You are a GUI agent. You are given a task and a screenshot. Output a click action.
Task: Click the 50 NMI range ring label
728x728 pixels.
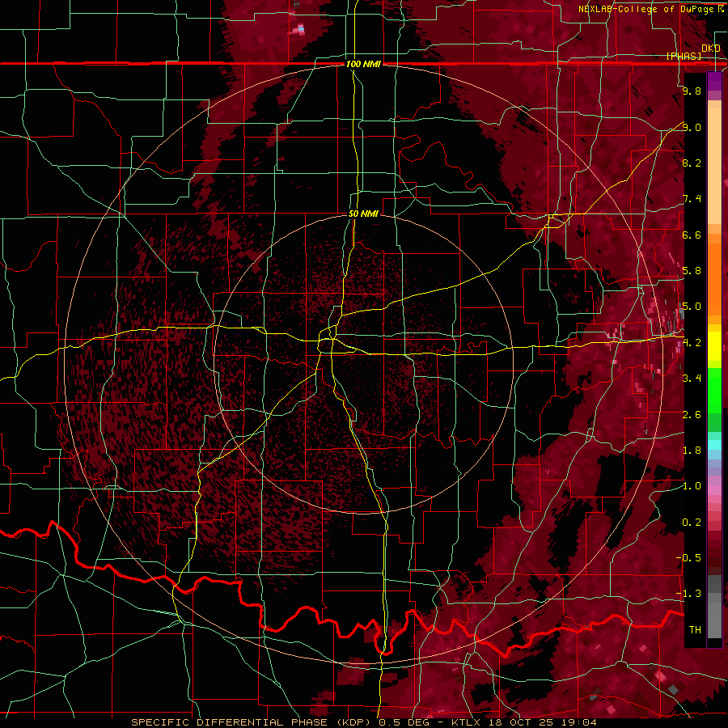363,214
